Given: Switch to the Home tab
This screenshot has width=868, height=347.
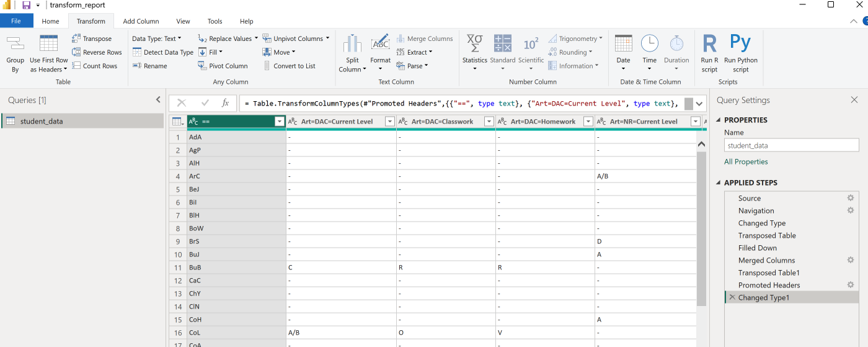Looking at the screenshot, I should pos(50,21).
